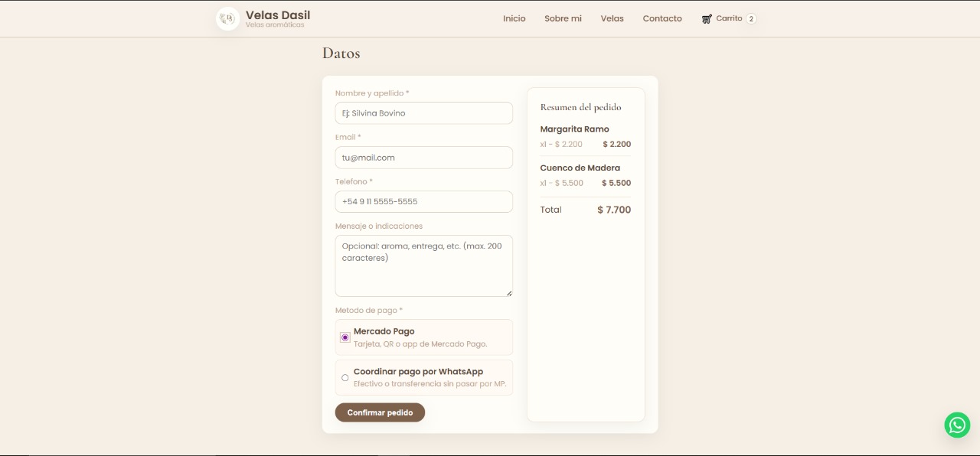Click the green WhatsApp chat icon
This screenshot has height=456, width=980.
956,425
